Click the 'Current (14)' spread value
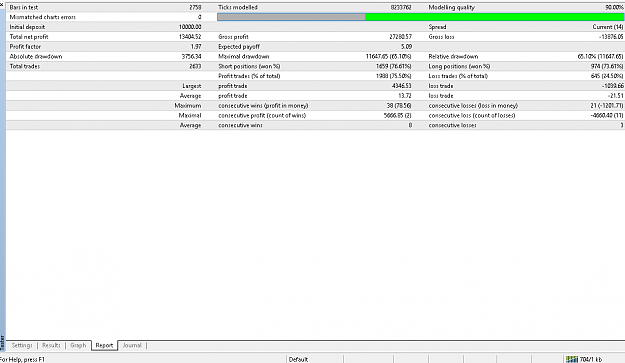Screen dimensions: 625x363 click(608, 27)
